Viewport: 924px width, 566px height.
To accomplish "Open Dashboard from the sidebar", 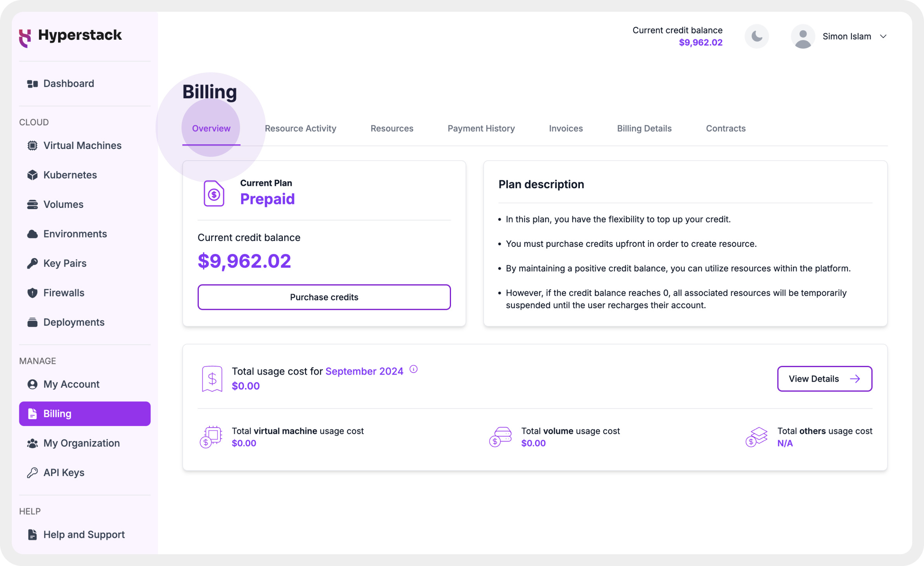I will tap(84, 84).
